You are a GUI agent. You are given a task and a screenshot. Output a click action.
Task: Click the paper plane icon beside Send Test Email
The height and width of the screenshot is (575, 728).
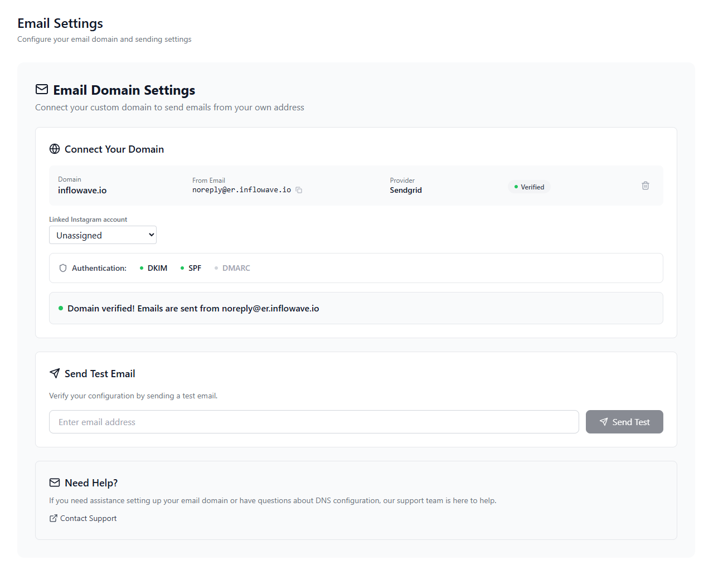tap(54, 373)
